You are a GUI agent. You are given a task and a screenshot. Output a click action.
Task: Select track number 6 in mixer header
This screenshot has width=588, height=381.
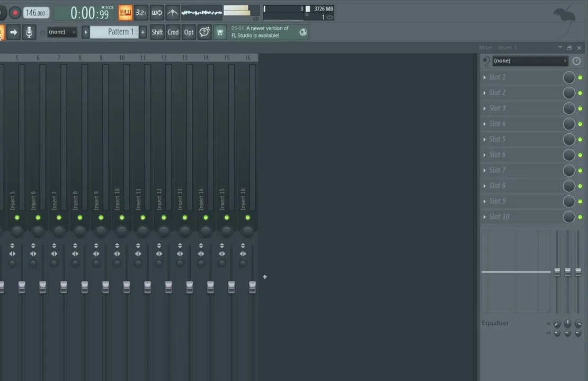(x=38, y=58)
